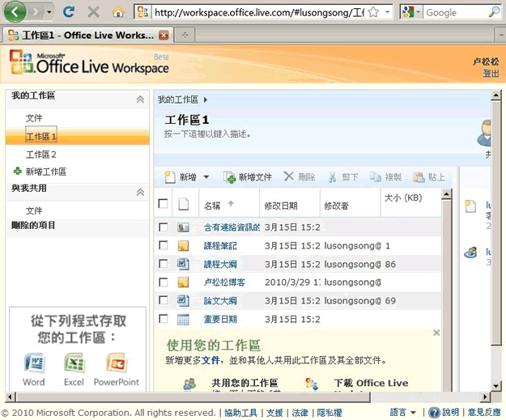This screenshot has height=420, width=506.
Task: Click the 剪下 scissors icon
Action: (x=333, y=177)
